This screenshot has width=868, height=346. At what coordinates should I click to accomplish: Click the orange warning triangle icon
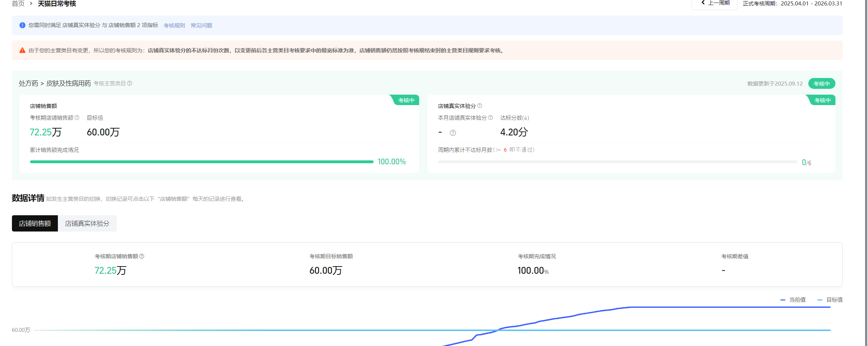pos(22,51)
